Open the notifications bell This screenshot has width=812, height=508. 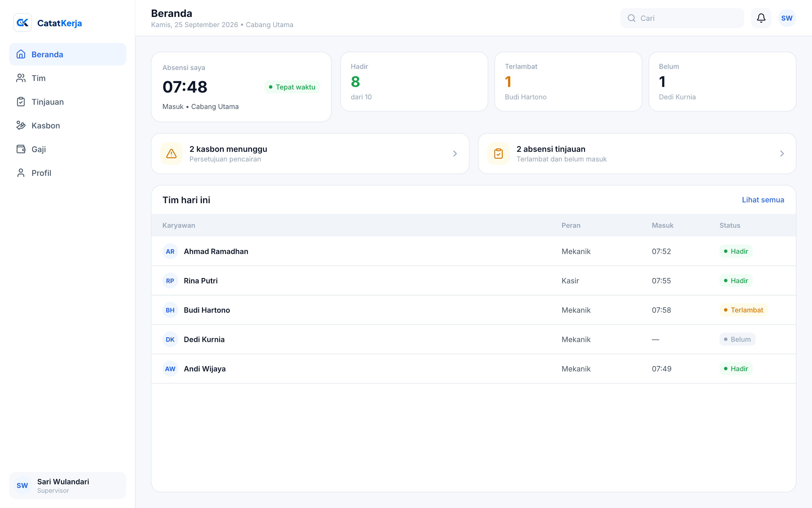click(x=761, y=18)
